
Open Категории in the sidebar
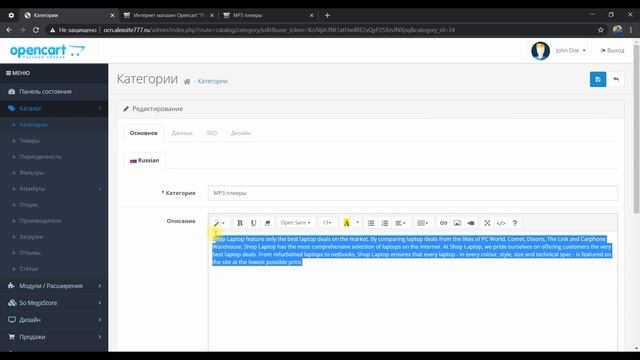click(x=54, y=124)
